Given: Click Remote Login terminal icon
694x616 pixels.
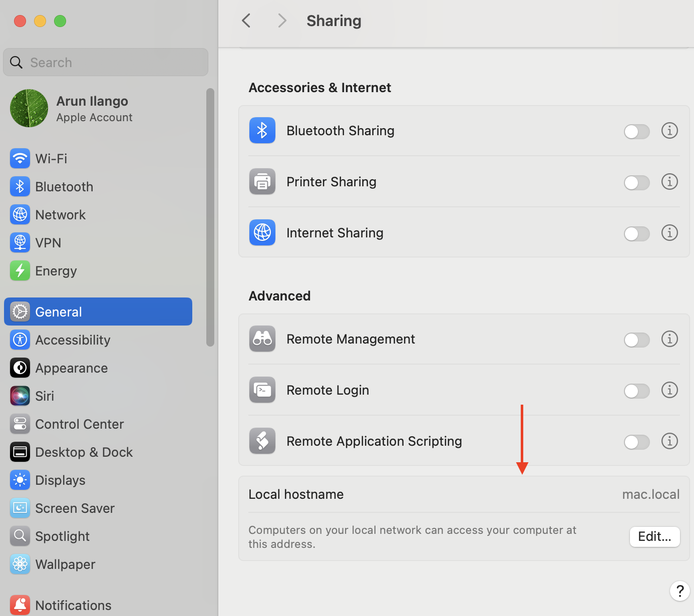Looking at the screenshot, I should tap(262, 390).
